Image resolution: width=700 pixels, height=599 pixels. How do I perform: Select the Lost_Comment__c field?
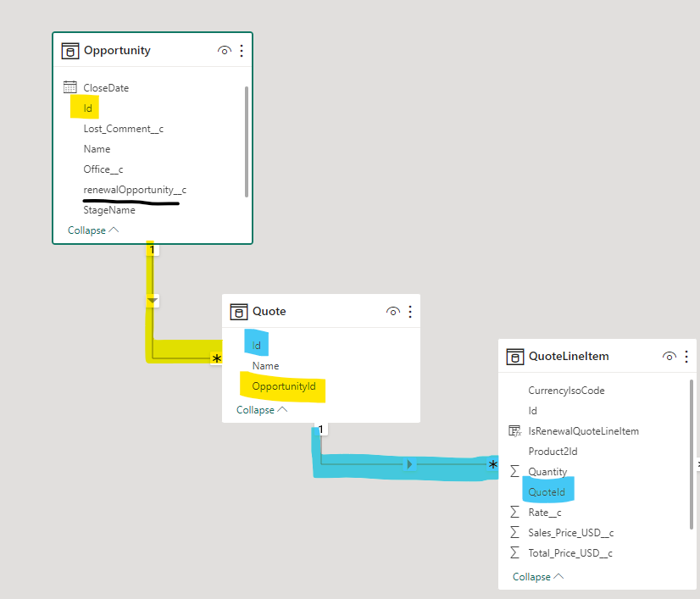click(124, 129)
